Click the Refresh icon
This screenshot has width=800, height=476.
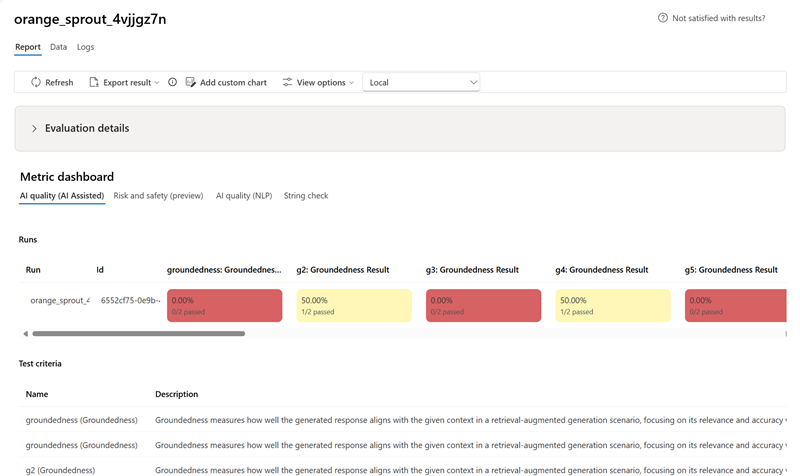pyautogui.click(x=36, y=83)
